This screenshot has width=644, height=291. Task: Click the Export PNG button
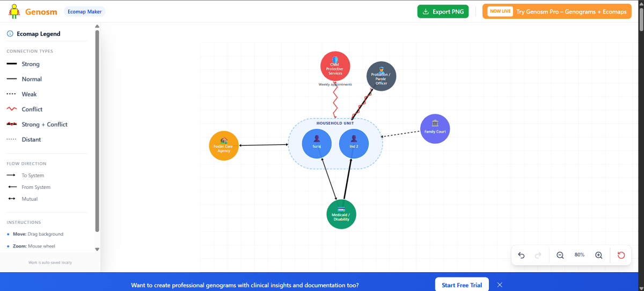(x=443, y=11)
